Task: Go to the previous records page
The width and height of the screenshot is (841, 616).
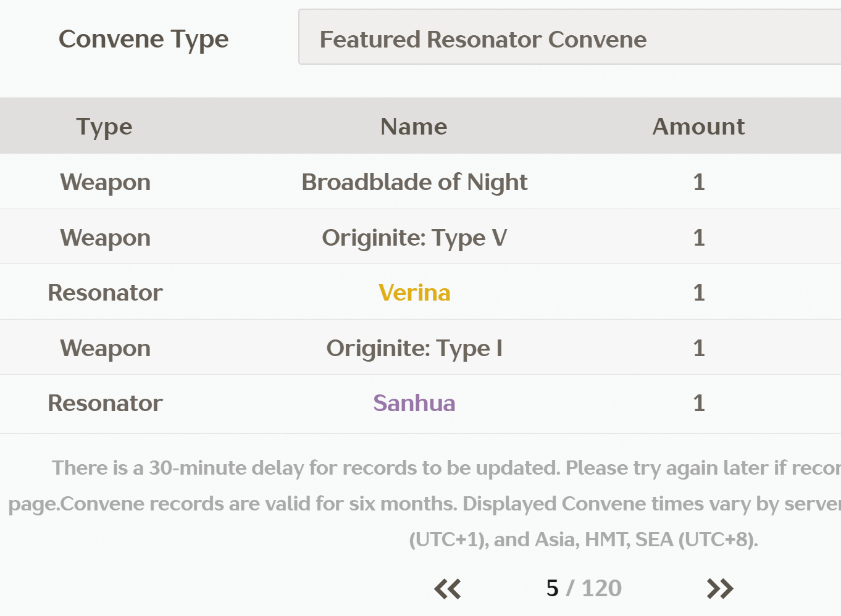Action: (448, 589)
